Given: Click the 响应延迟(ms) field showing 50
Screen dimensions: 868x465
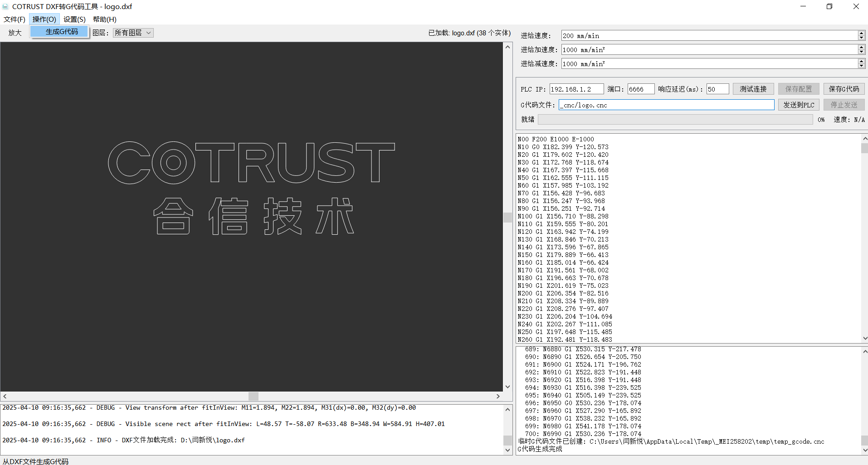Looking at the screenshot, I should pos(717,89).
